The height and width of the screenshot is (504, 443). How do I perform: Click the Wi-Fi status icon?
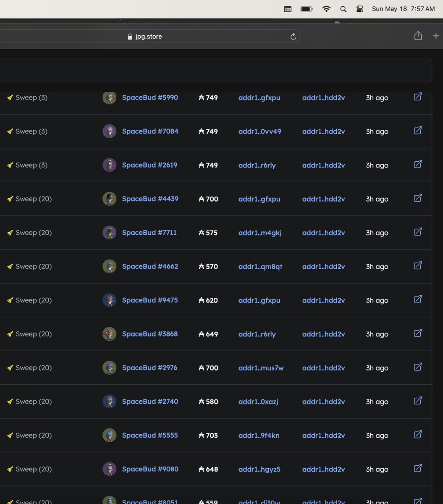326,9
